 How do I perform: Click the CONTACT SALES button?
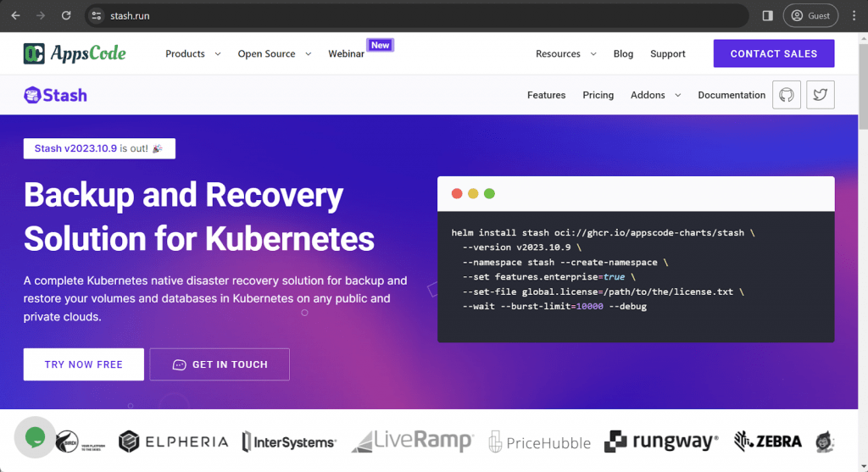click(x=773, y=53)
